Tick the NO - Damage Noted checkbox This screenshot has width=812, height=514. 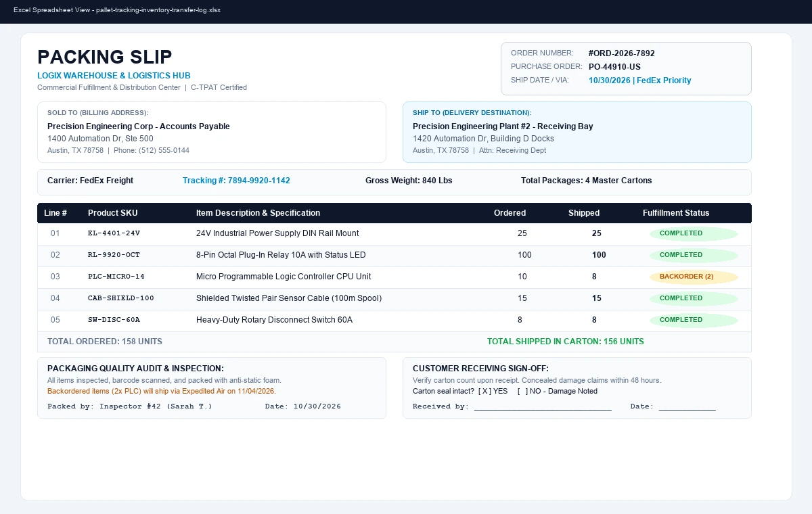coord(522,391)
